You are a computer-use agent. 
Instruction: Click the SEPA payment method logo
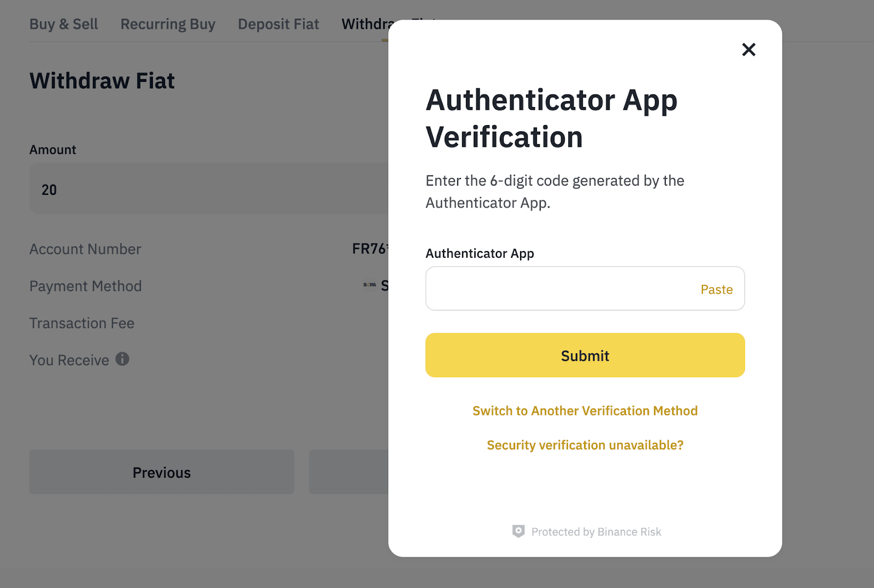tap(370, 285)
